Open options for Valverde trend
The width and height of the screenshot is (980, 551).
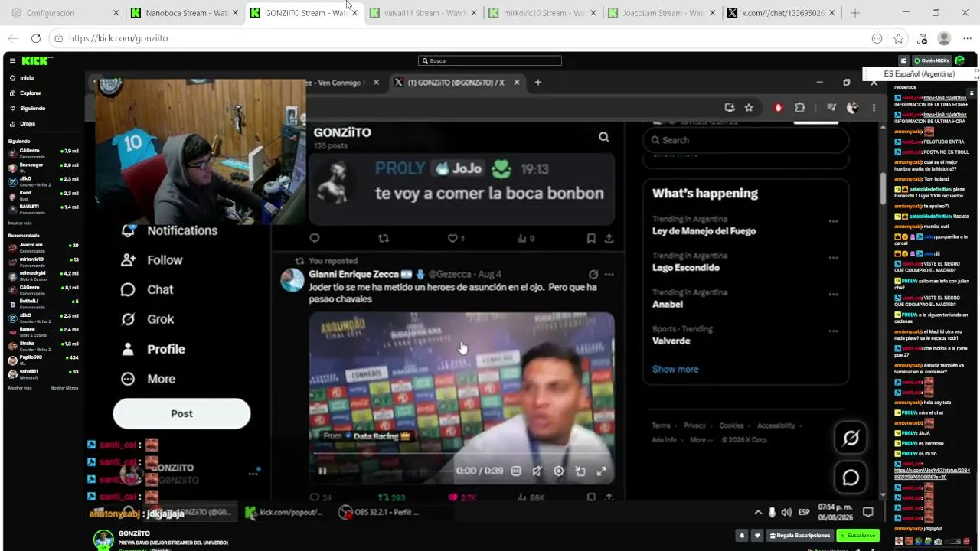coord(833,331)
